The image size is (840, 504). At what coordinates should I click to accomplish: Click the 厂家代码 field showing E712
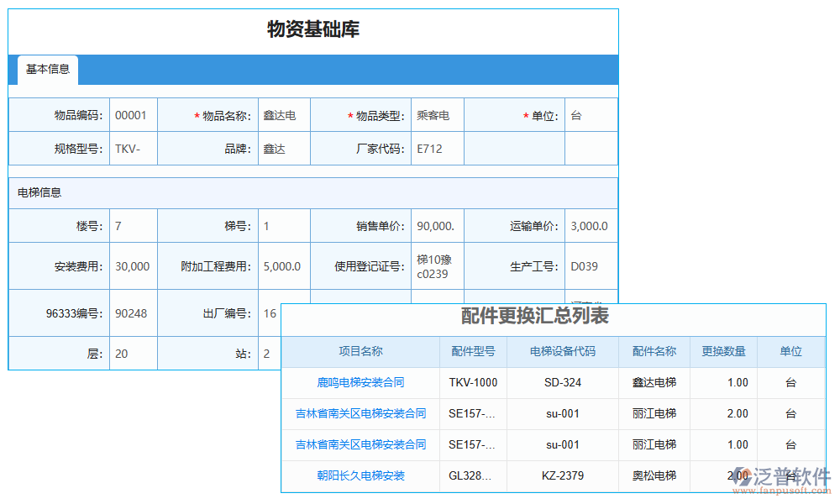point(437,149)
